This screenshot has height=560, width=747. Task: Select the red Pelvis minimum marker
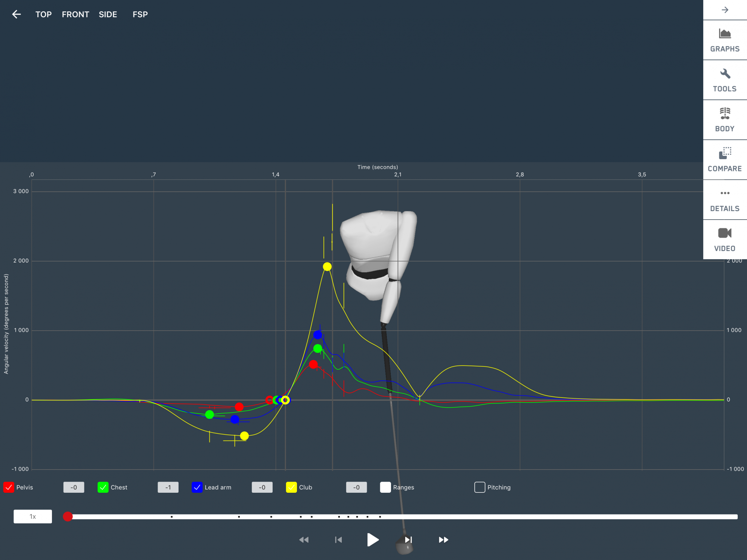(x=239, y=407)
